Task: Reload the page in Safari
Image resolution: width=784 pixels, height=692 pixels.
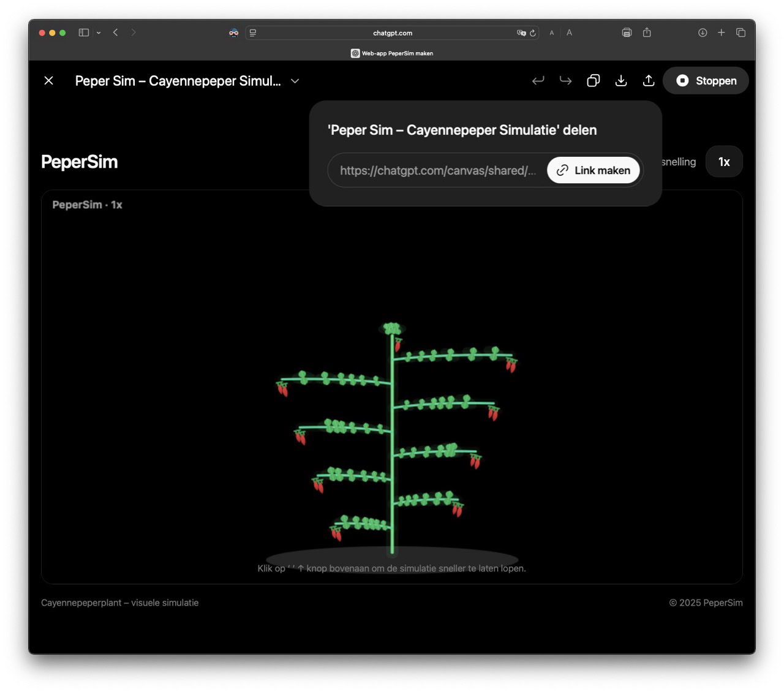Action: click(x=533, y=33)
